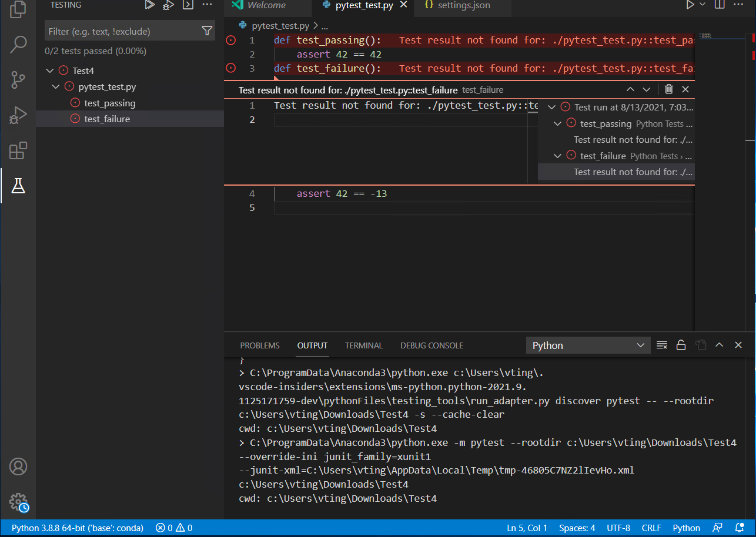Open the Testing beaker view in sidebar
This screenshot has height=537, width=756.
tap(18, 186)
